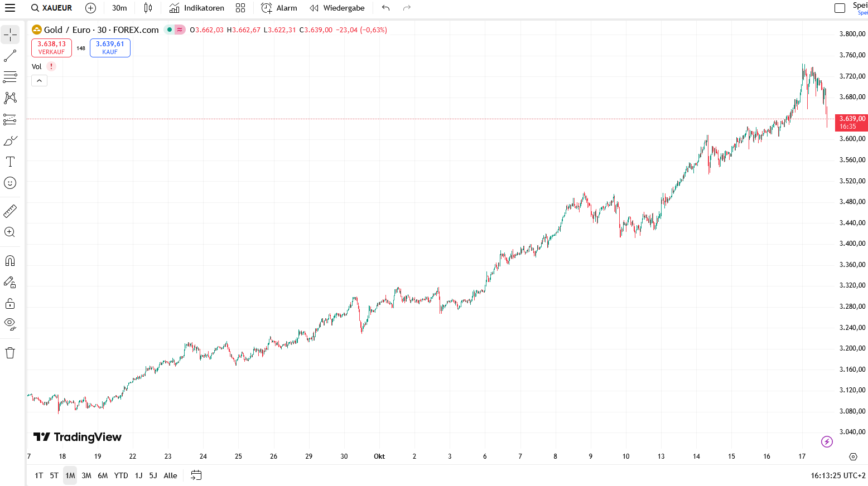Image resolution: width=868 pixels, height=486 pixels.
Task: Lock all drawing tools
Action: point(10,303)
